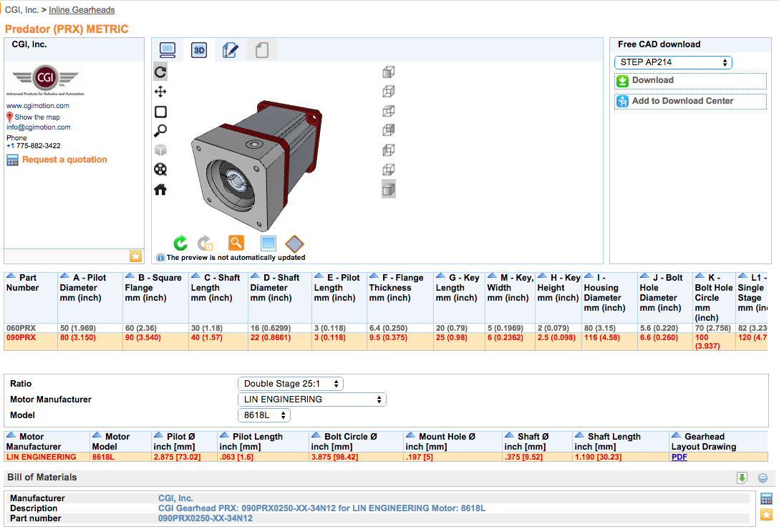Click the star icon beside Part number row
This screenshot has height=532, width=779.
click(x=766, y=515)
